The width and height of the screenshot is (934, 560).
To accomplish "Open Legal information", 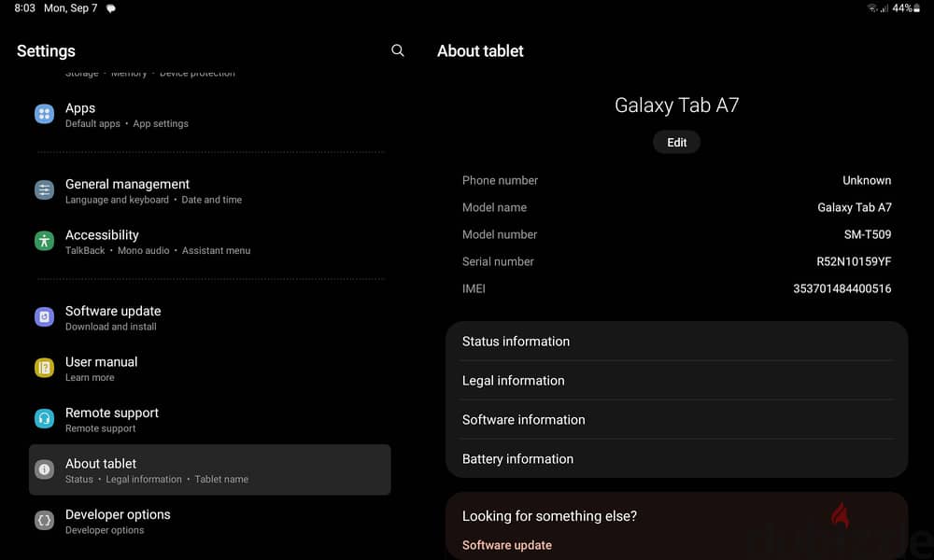I will point(676,380).
